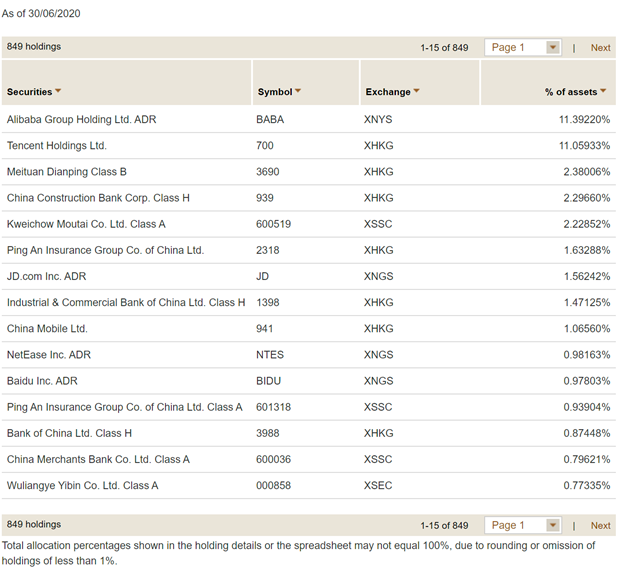Click the XSEC exchange cell

(378, 486)
